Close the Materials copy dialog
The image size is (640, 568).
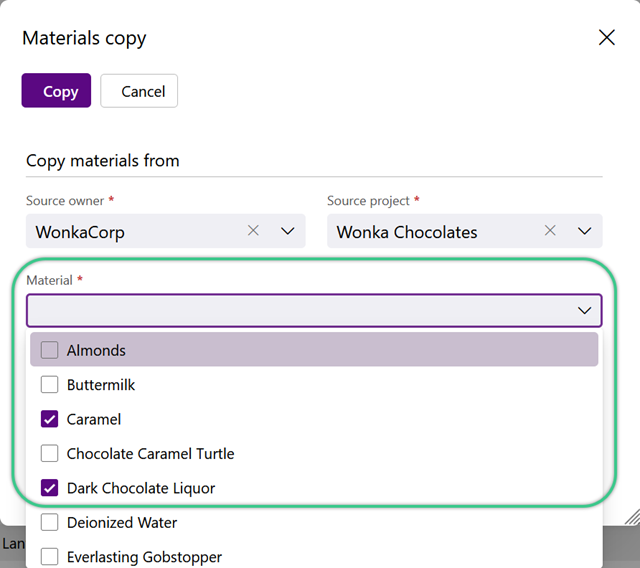click(607, 38)
